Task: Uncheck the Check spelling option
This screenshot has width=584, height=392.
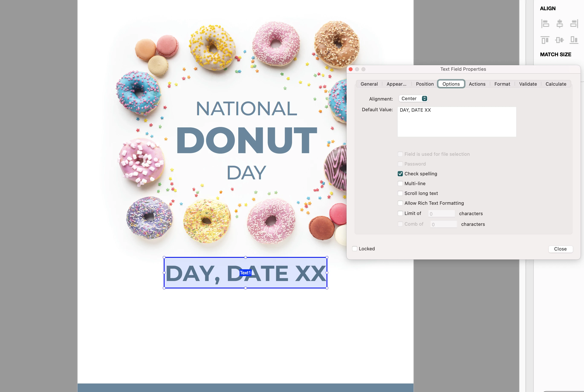Action: pos(400,174)
